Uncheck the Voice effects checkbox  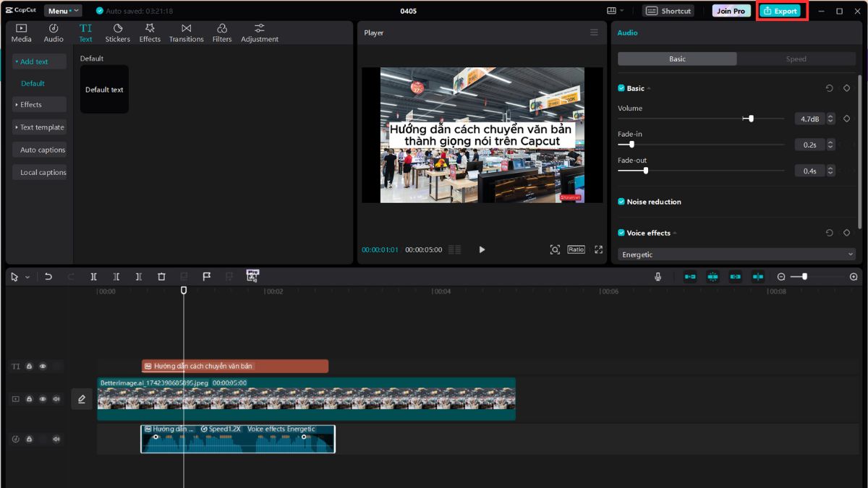click(x=621, y=233)
